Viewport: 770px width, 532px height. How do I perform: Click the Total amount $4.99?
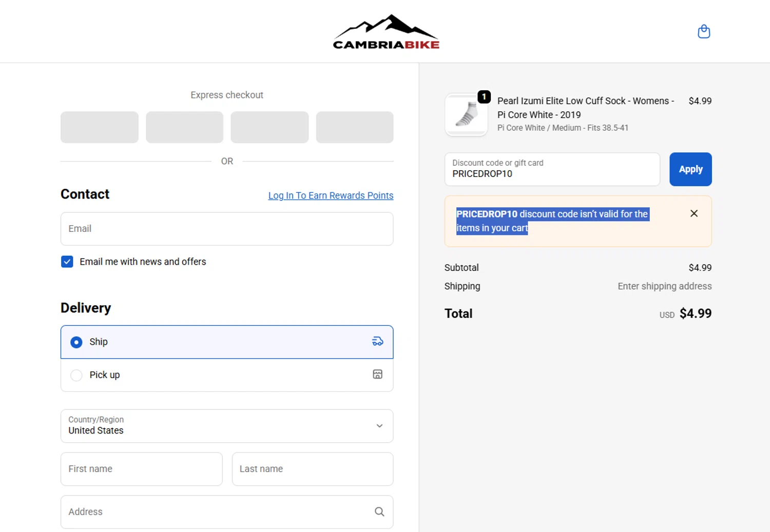pos(696,313)
